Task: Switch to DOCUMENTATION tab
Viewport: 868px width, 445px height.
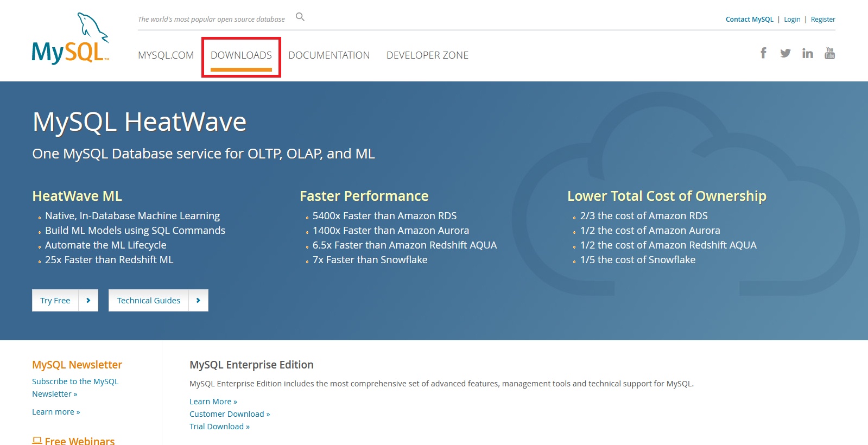Action: point(329,55)
